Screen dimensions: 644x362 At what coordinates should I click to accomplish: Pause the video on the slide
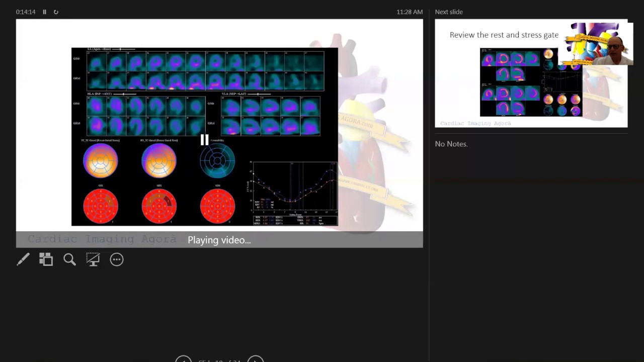[x=204, y=140]
